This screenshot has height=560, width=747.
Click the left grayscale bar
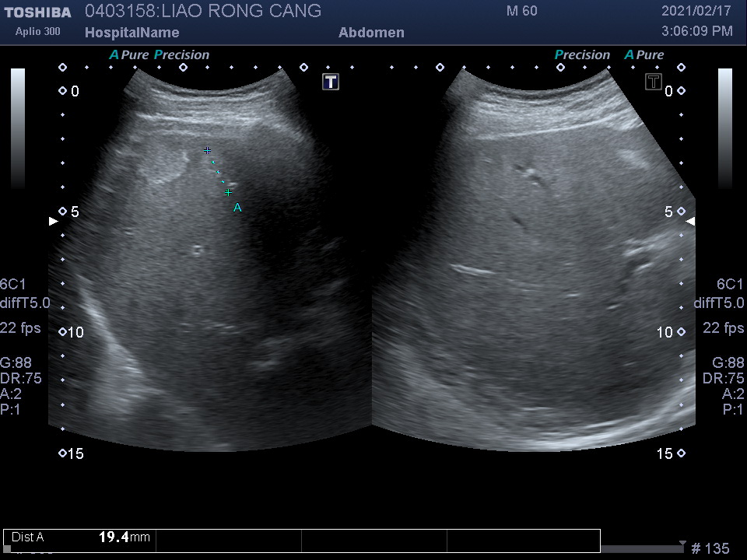coord(18,128)
